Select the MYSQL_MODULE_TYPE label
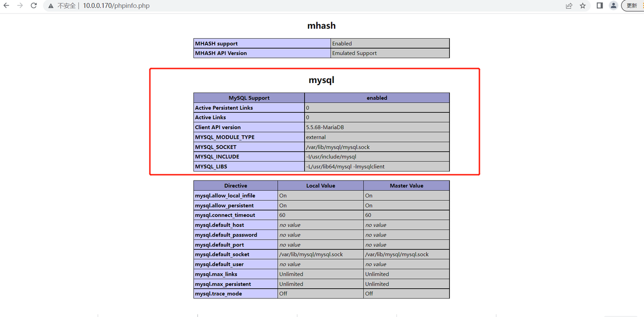This screenshot has height=317, width=644. tap(225, 137)
